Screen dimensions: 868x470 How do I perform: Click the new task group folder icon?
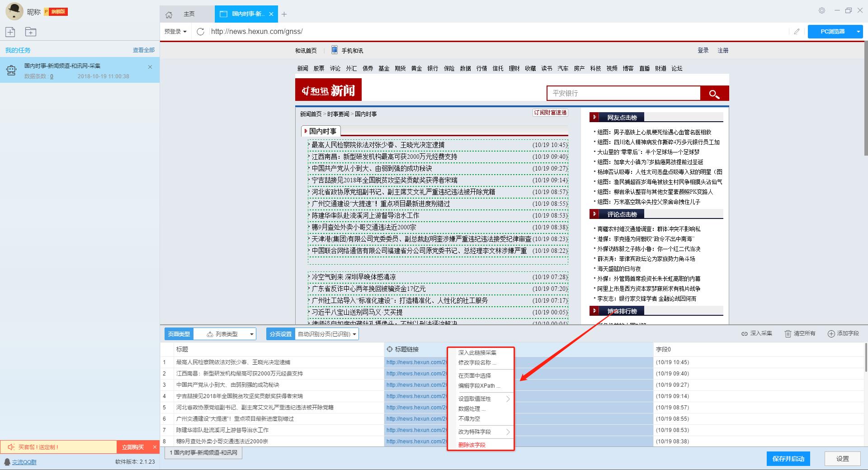(31, 32)
